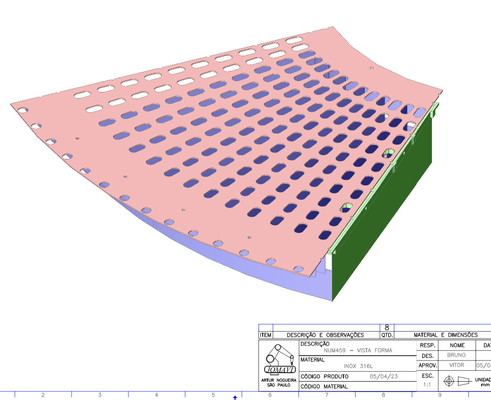Image resolution: width=491 pixels, height=400 pixels.
Task: Click the 'APROV.' row label
Action: 427,366
